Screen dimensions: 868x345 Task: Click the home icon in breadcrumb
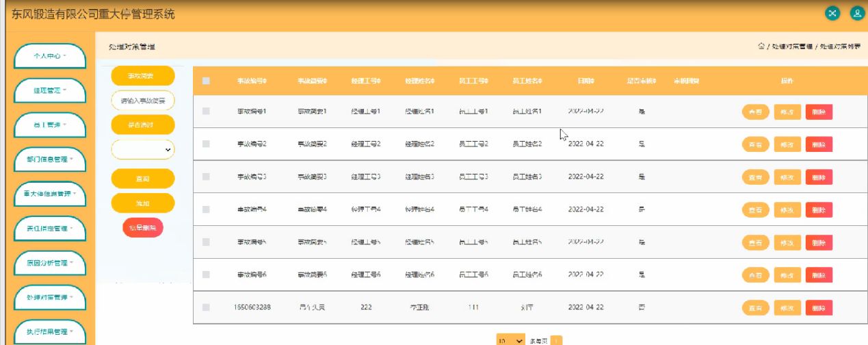(761, 46)
